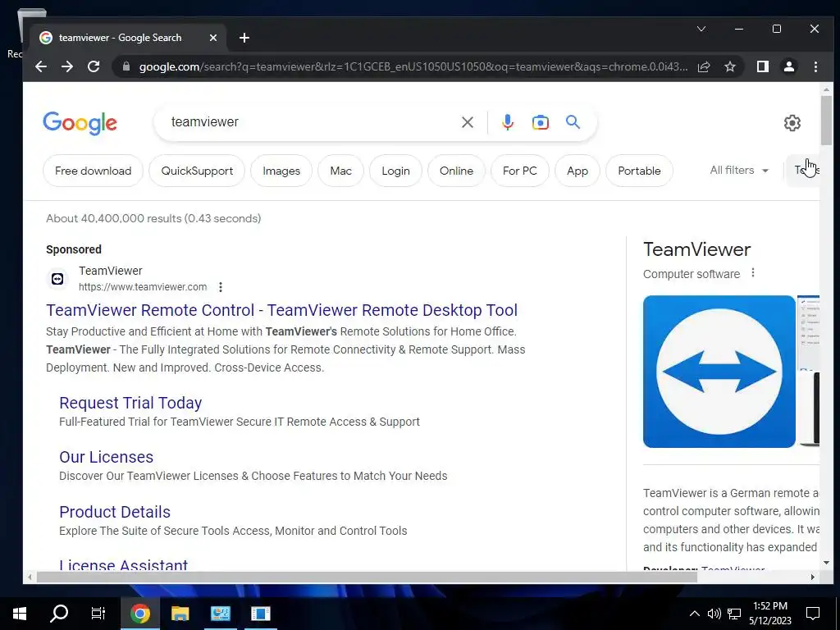Open a new tab with plus button

click(244, 38)
